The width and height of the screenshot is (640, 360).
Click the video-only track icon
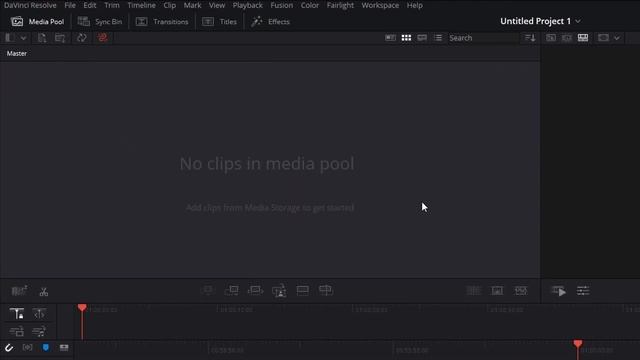tap(17, 331)
